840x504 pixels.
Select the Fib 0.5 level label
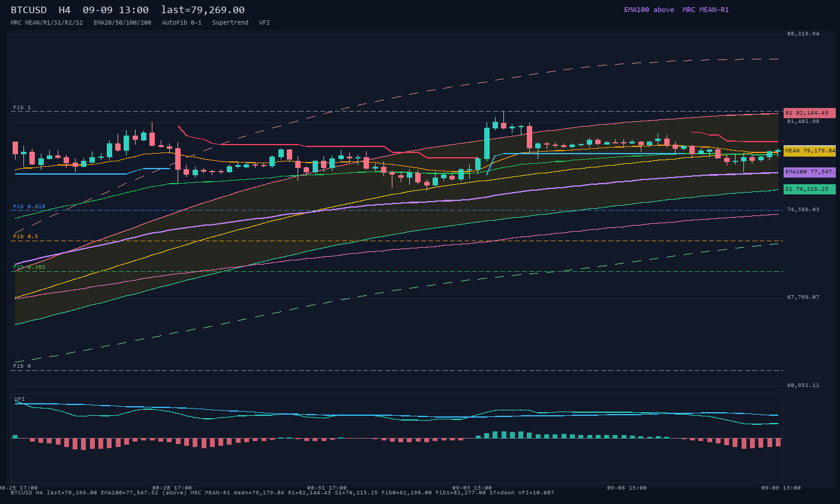(x=26, y=236)
